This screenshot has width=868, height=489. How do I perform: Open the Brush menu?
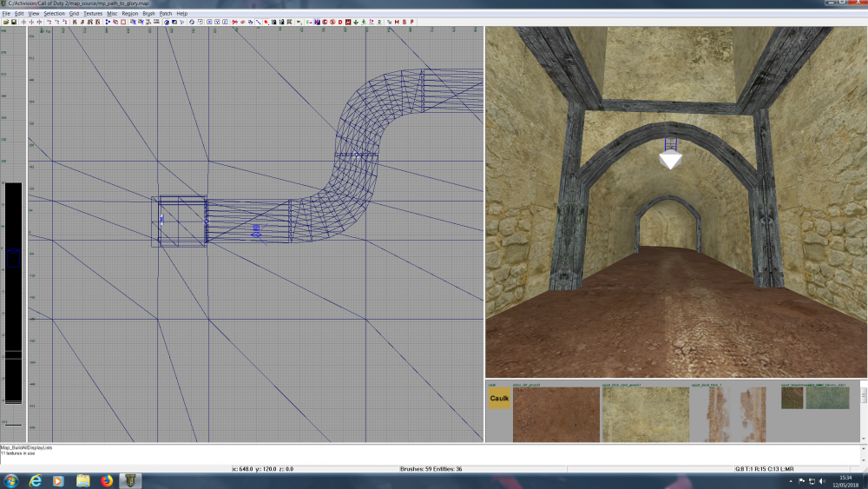click(x=148, y=14)
